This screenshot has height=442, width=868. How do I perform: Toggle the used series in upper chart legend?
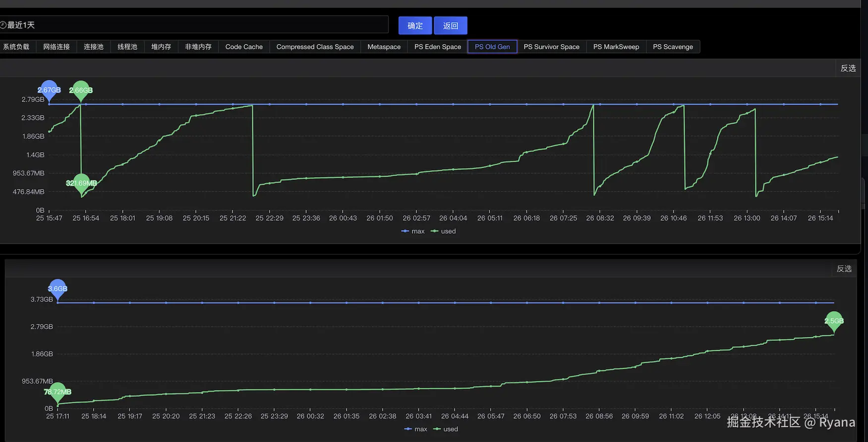point(443,231)
